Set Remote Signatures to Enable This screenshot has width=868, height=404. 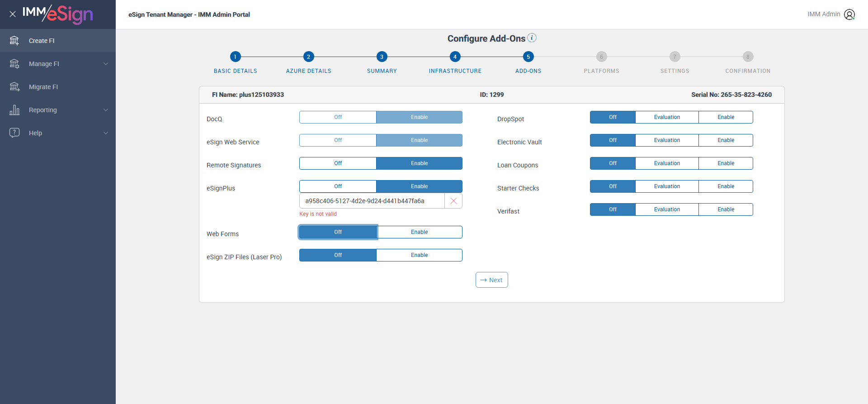419,163
